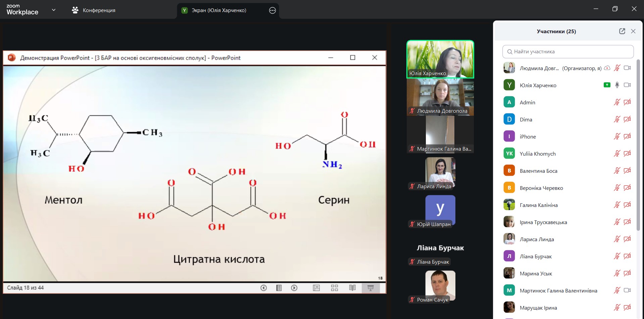Viewport: 644px width, 319px height.
Task: Open the Конференция tab
Action: [x=94, y=10]
